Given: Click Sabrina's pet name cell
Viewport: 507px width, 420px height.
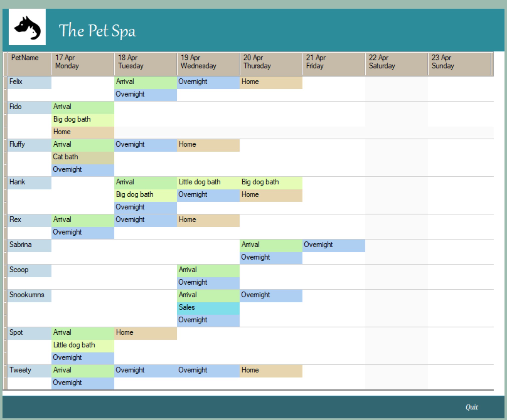Looking at the screenshot, I should click(29, 245).
